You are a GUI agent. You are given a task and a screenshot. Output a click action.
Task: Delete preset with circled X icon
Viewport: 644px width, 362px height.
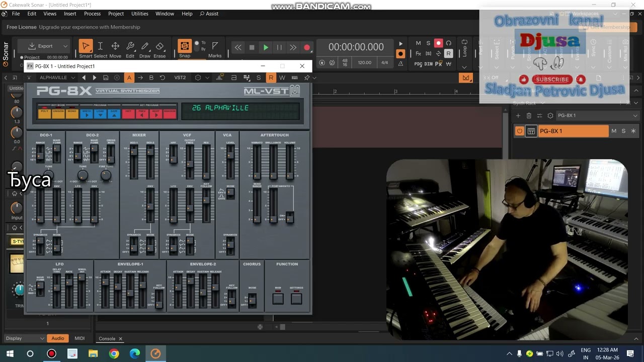pyautogui.click(x=117, y=77)
